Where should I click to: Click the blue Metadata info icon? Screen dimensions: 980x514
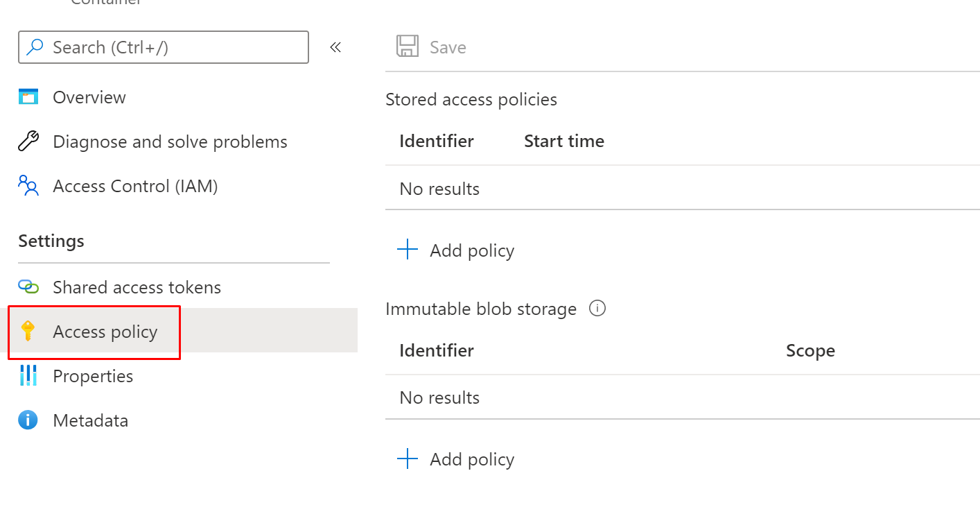[28, 420]
